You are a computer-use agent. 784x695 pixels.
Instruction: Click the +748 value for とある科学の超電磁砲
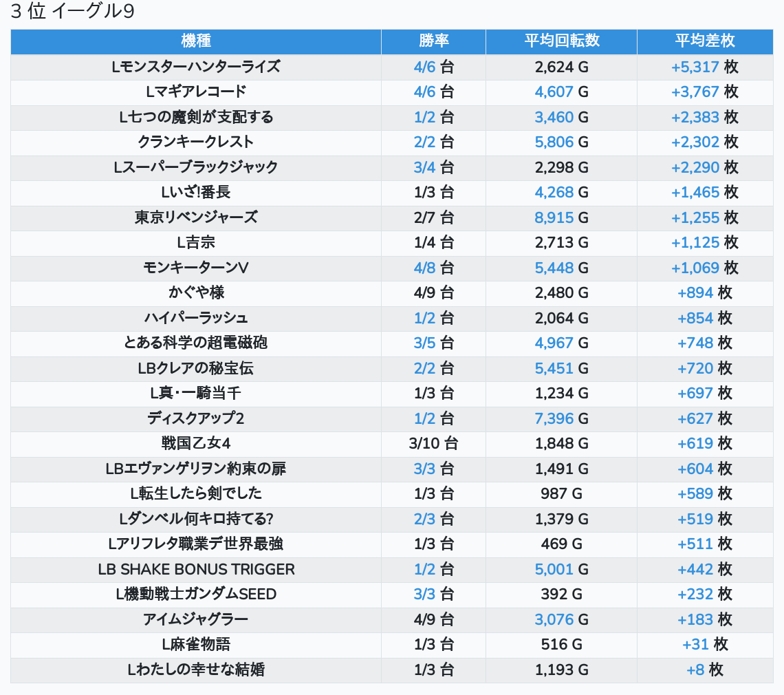click(x=695, y=343)
